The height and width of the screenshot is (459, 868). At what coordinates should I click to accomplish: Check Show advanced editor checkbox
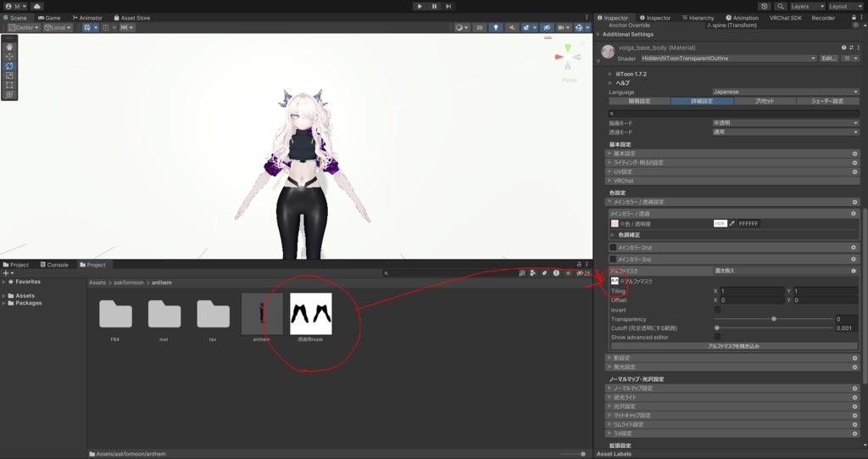(717, 337)
